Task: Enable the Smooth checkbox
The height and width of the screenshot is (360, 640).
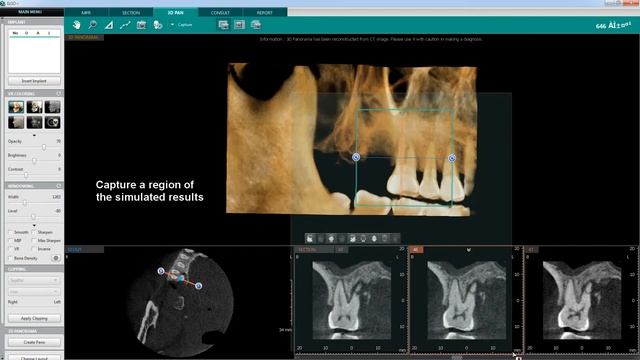Action: (11, 232)
